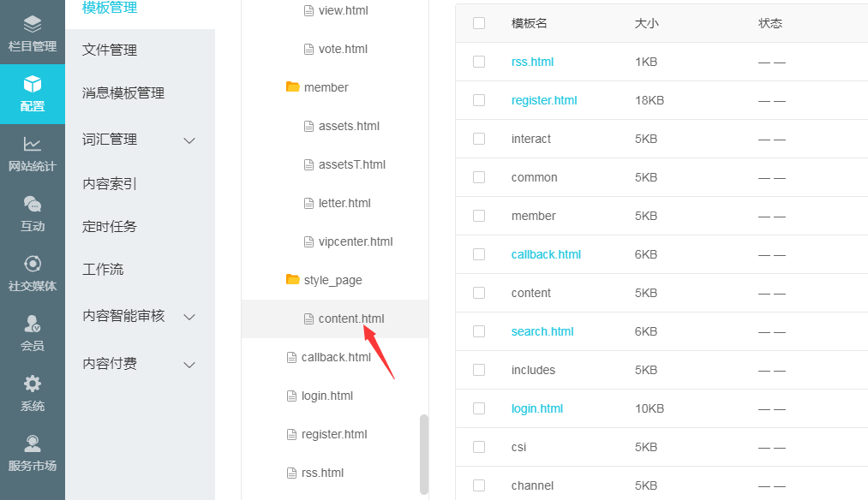Open the 系统 gear icon
The height and width of the screenshot is (500, 868).
pyautogui.click(x=33, y=384)
